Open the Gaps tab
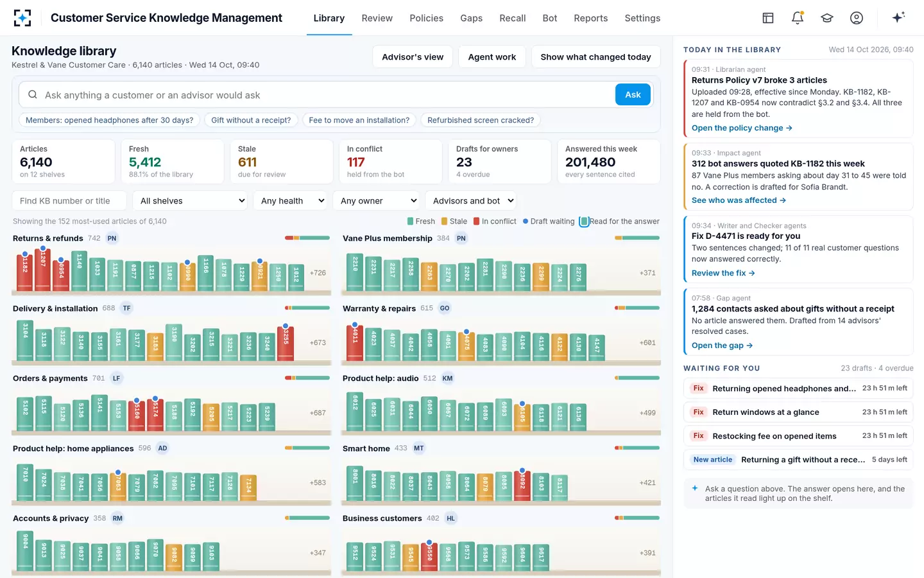The image size is (924, 578). (x=471, y=18)
